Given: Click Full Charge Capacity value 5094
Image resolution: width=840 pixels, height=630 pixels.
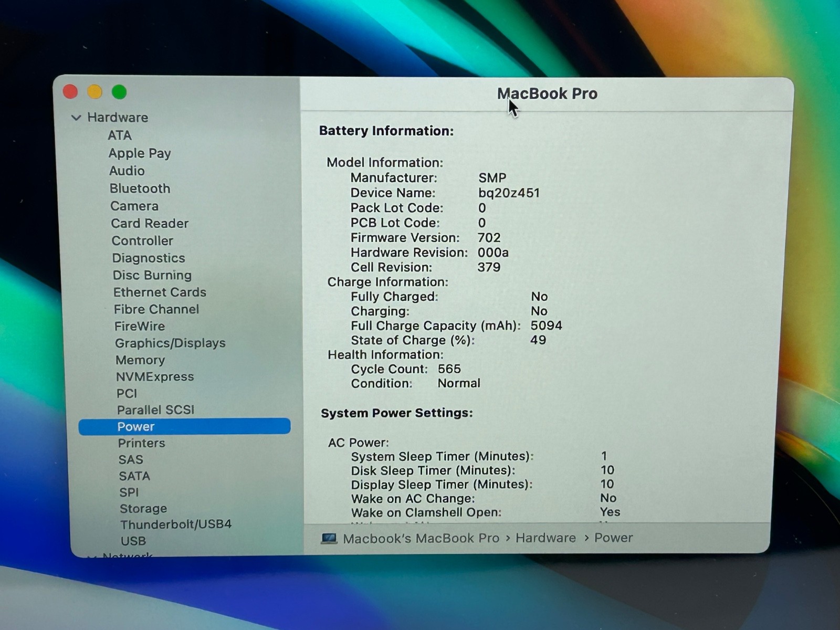Looking at the screenshot, I should (546, 325).
